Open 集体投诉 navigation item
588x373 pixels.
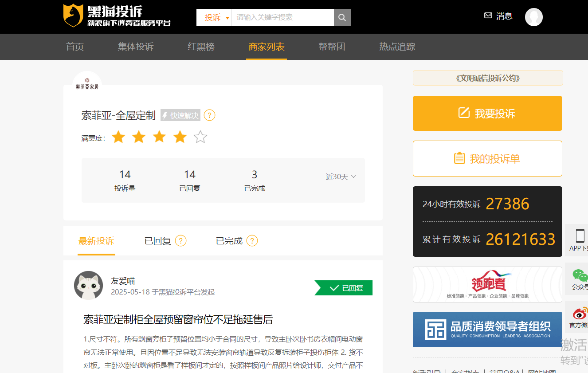tap(136, 47)
